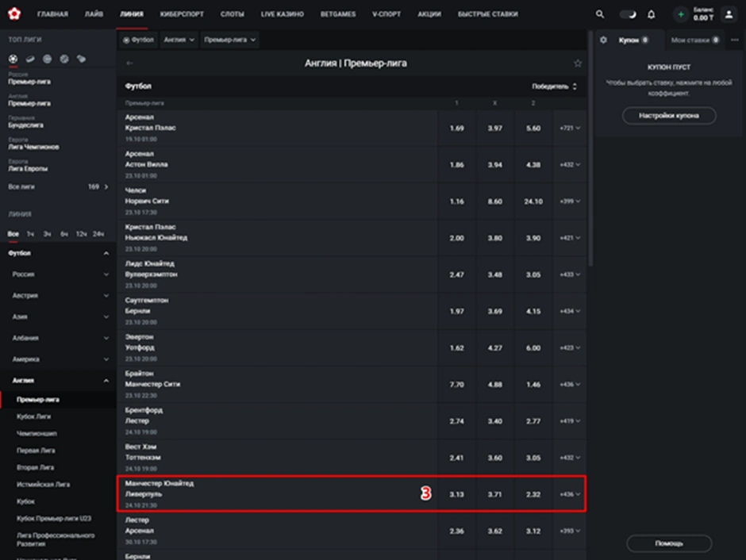Click the Настройки купона button
The width and height of the screenshot is (746, 560).
click(669, 116)
